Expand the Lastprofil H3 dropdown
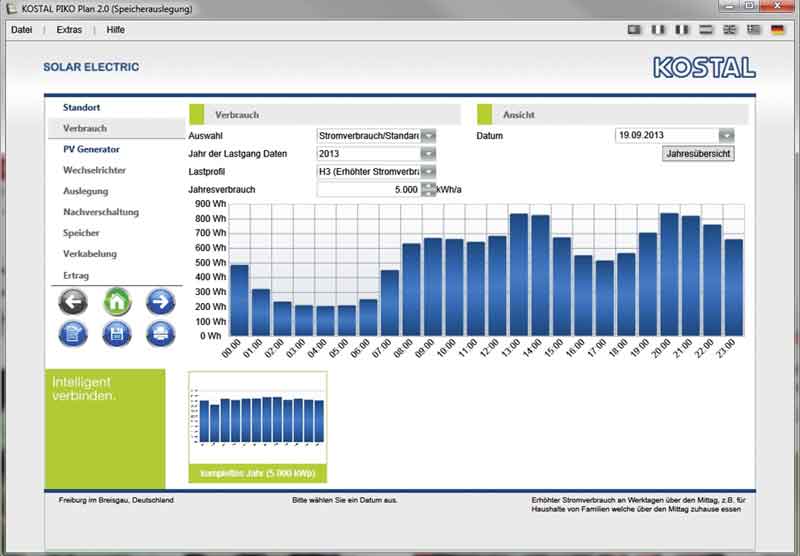800x556 pixels. (429, 171)
